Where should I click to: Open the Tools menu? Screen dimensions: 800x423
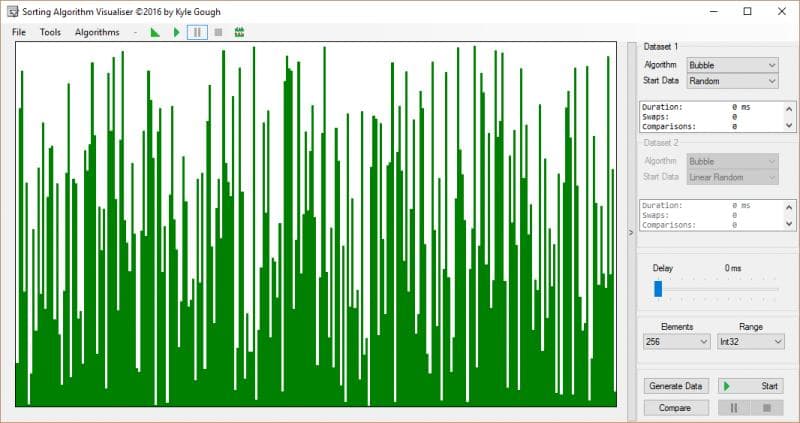click(50, 32)
